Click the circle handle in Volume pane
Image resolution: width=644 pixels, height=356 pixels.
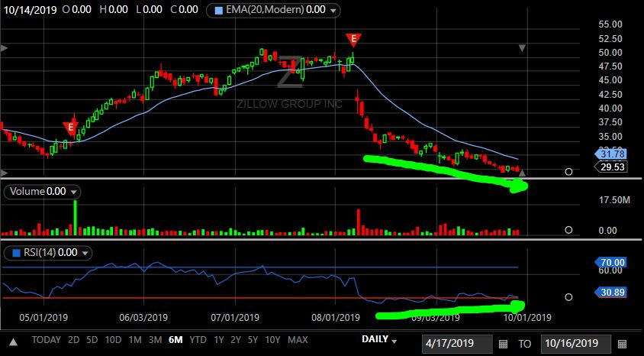pyautogui.click(x=568, y=230)
